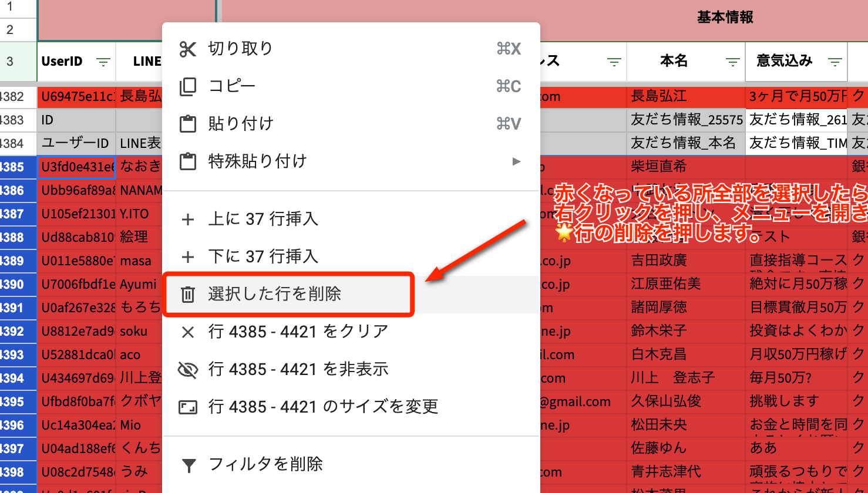Click the plus icon for 上に 37 行挿入

point(189,218)
